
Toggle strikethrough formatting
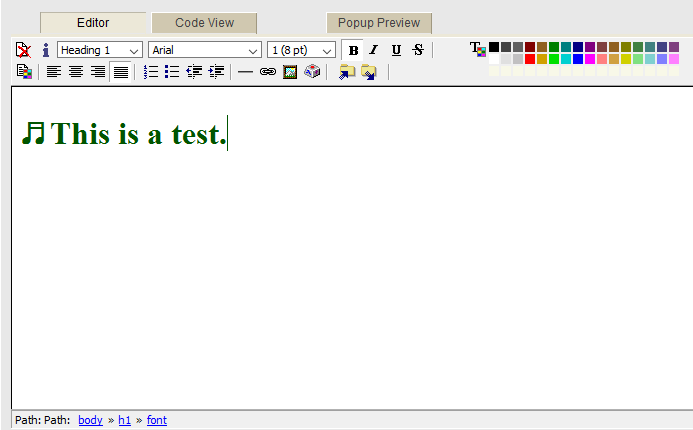click(418, 50)
